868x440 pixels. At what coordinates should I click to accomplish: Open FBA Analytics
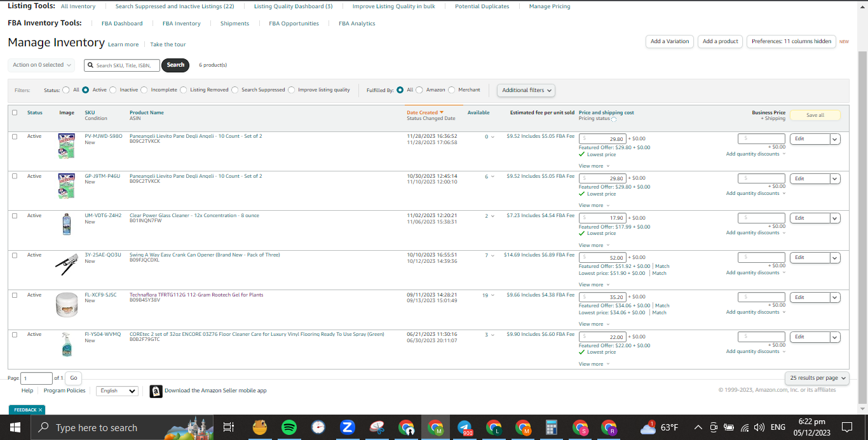pos(357,23)
